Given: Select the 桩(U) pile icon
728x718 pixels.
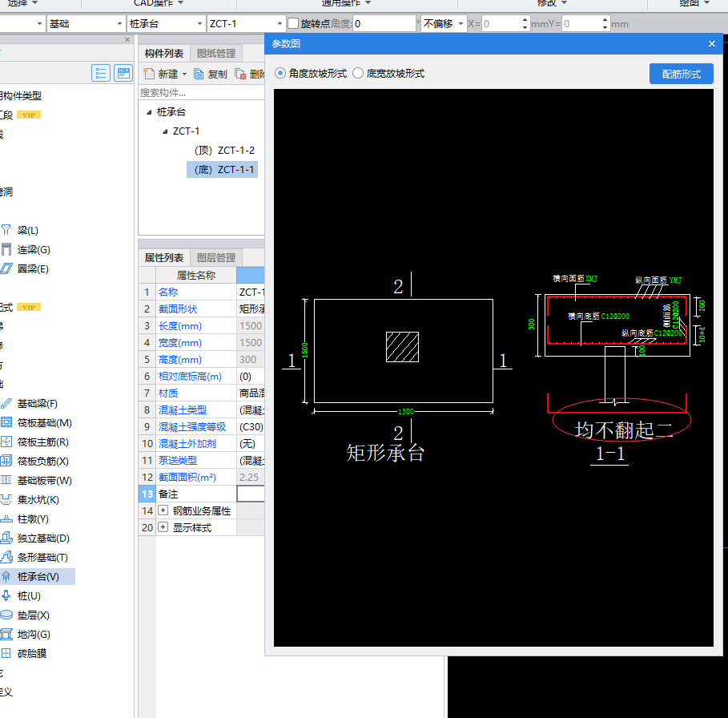Looking at the screenshot, I should 6,595.
